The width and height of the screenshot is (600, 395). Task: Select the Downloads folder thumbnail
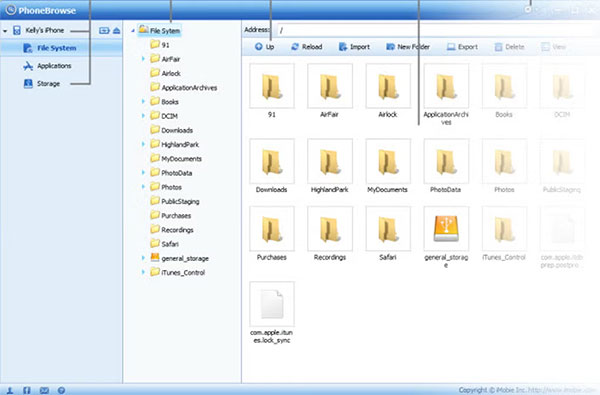tap(272, 161)
